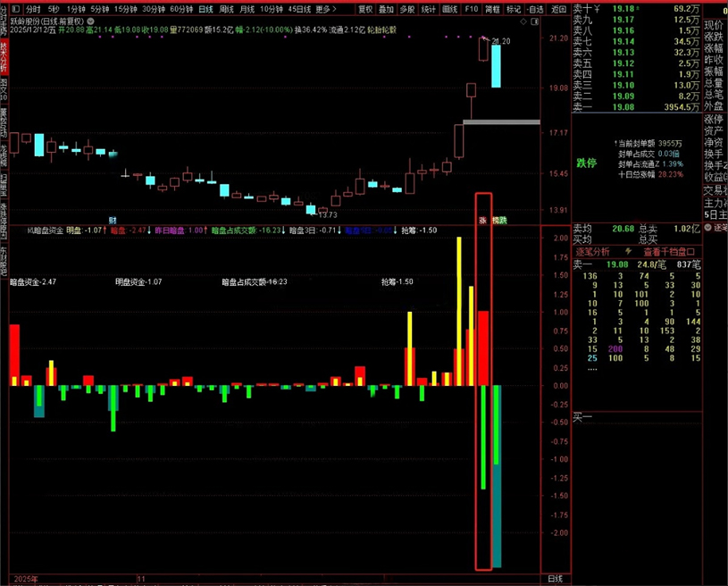The height and width of the screenshot is (586, 728).
Task: Click the 简框 toolbar button
Action: pyautogui.click(x=492, y=9)
